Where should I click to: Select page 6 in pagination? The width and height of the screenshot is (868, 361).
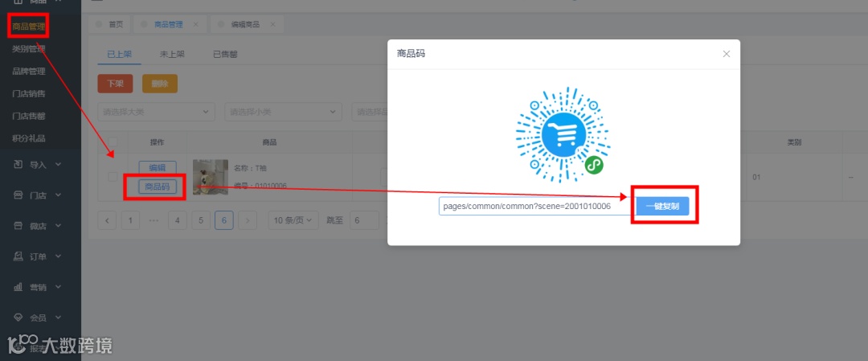(x=224, y=220)
